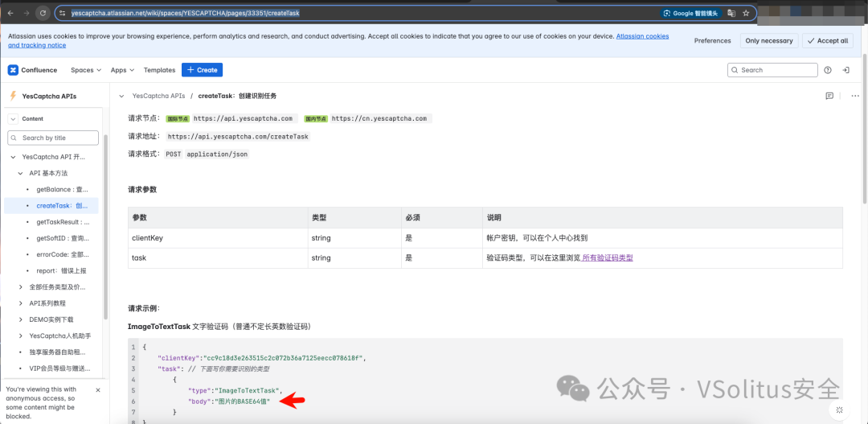
Task: Click the sidebar vertical scrollbar
Action: point(106,226)
